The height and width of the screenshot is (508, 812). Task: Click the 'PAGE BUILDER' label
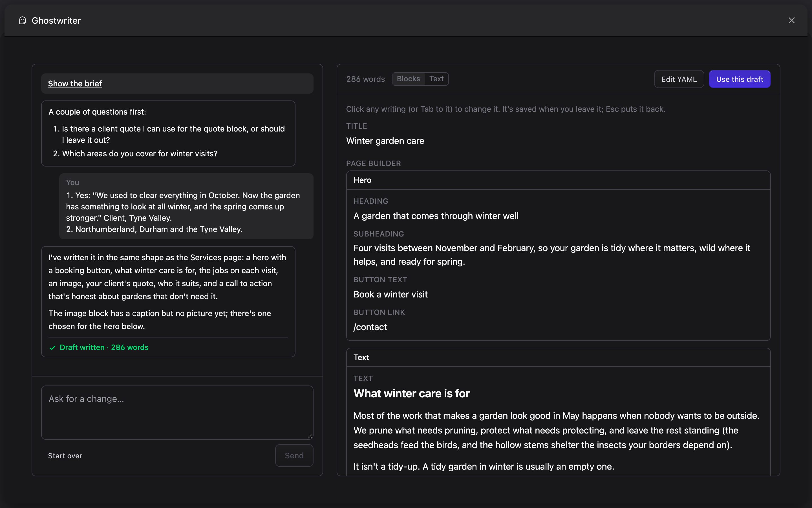pyautogui.click(x=374, y=163)
